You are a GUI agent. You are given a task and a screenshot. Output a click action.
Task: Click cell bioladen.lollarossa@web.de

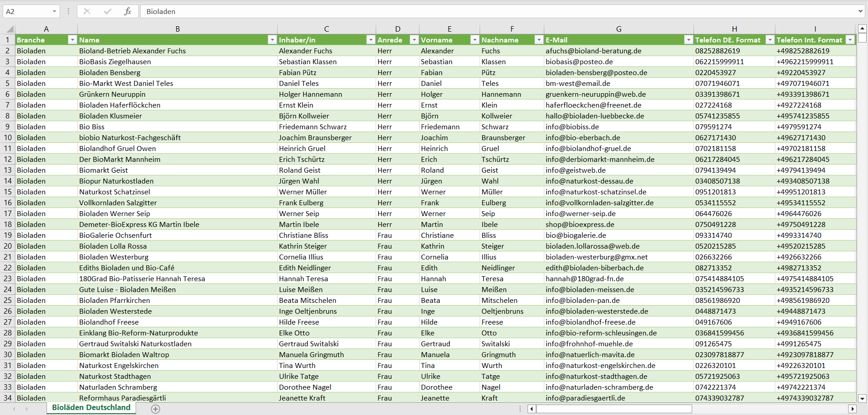[618, 246]
